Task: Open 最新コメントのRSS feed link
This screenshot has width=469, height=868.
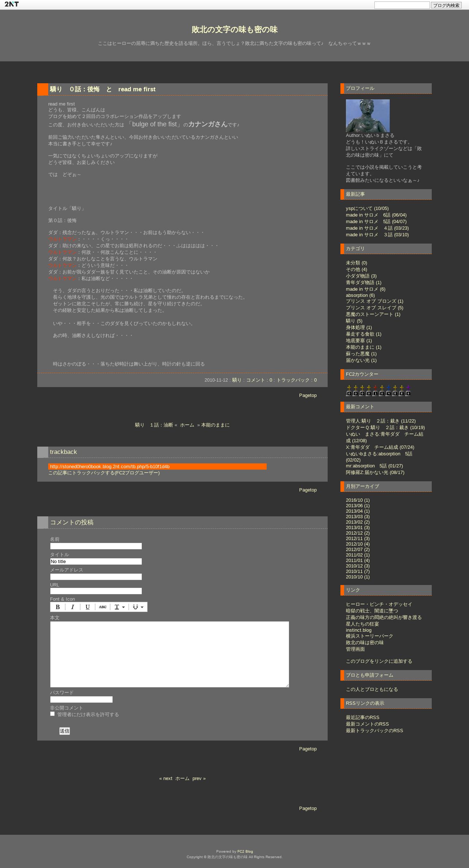Action: click(367, 724)
